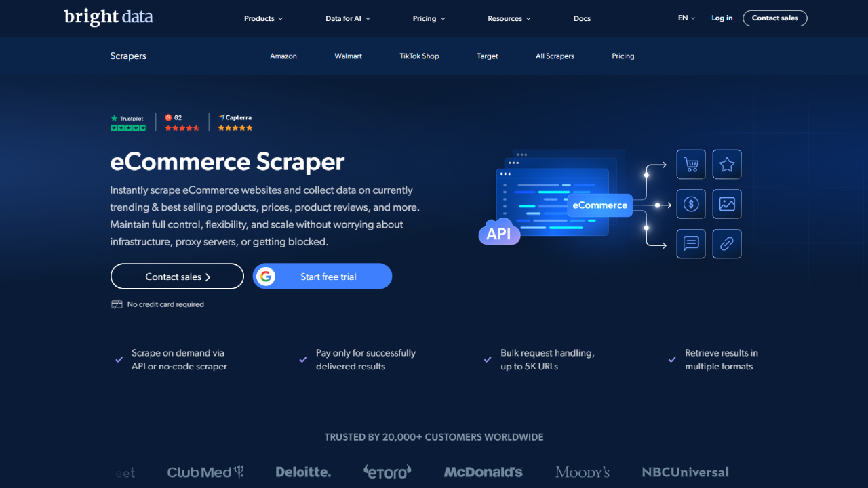Go to the Amazon scraper tab
The height and width of the screenshot is (488, 868).
283,56
